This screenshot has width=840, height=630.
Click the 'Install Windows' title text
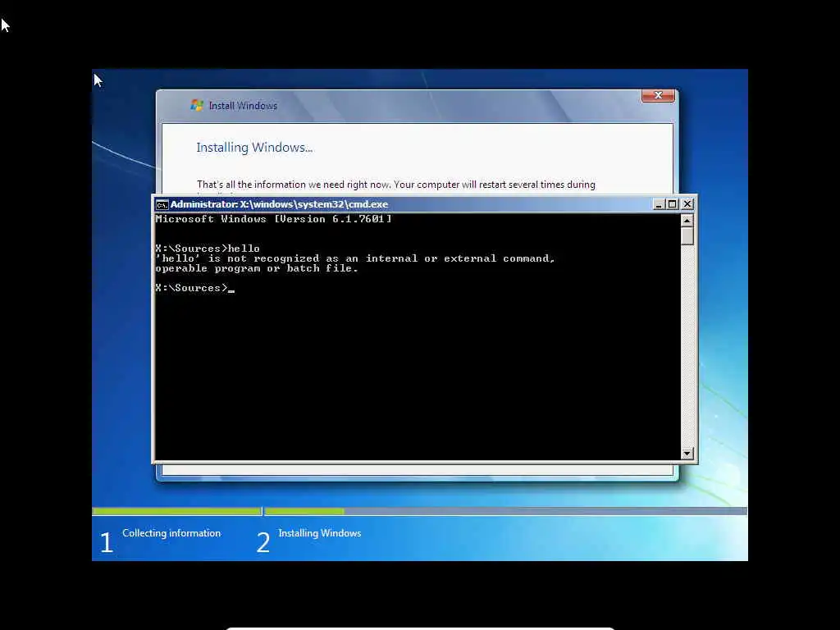(243, 106)
